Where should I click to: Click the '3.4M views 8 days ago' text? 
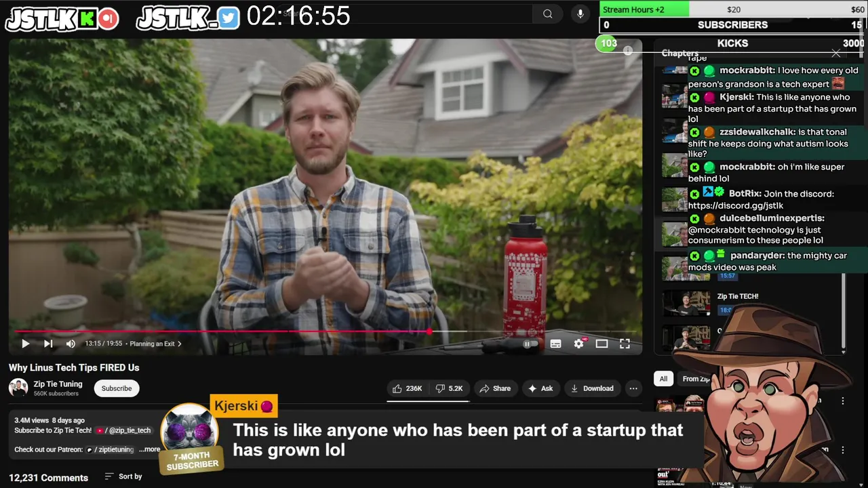click(50, 420)
